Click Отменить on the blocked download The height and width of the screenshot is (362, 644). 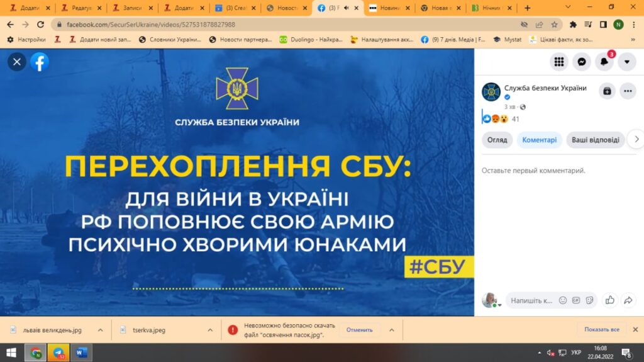coord(359,329)
